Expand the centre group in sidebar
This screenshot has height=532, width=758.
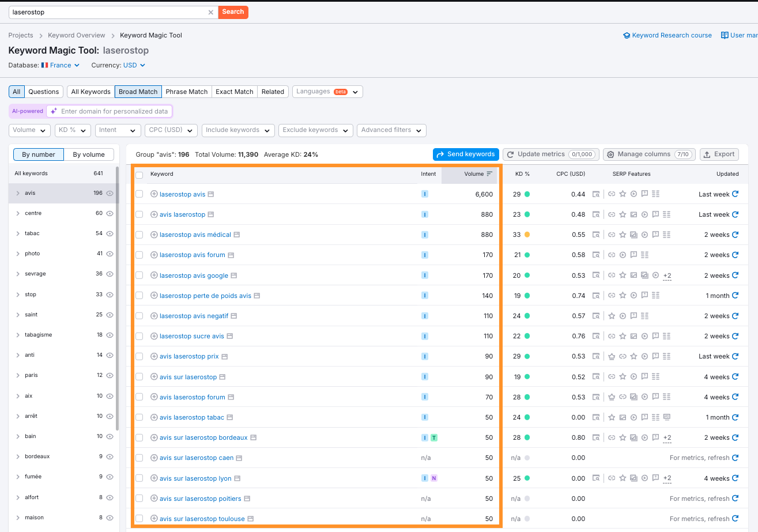tap(18, 213)
